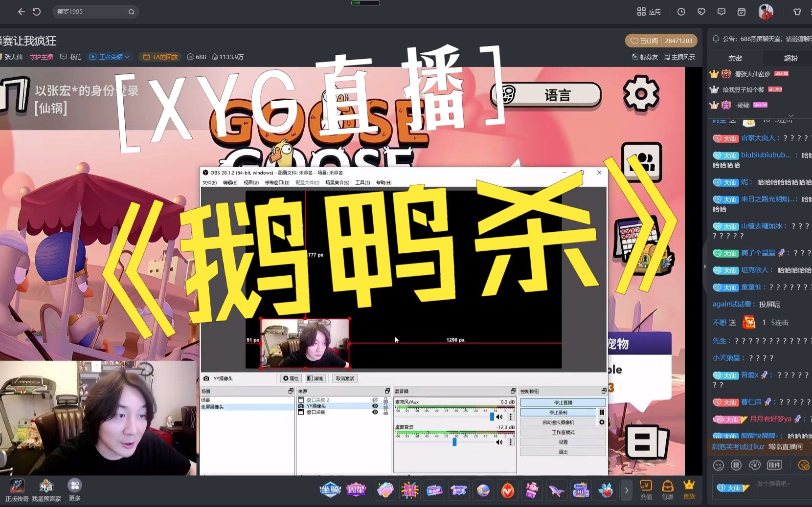
Task: Open the user profile avatar
Action: click(766, 12)
